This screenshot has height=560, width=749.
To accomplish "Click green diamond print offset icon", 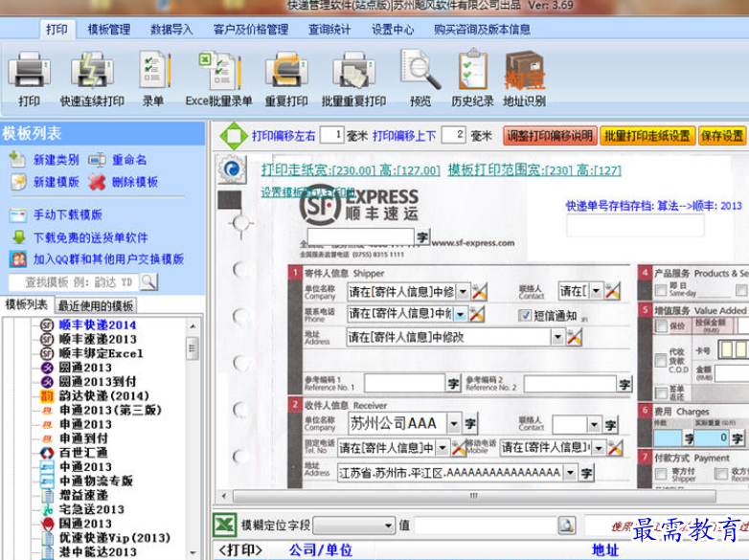I will 233,136.
